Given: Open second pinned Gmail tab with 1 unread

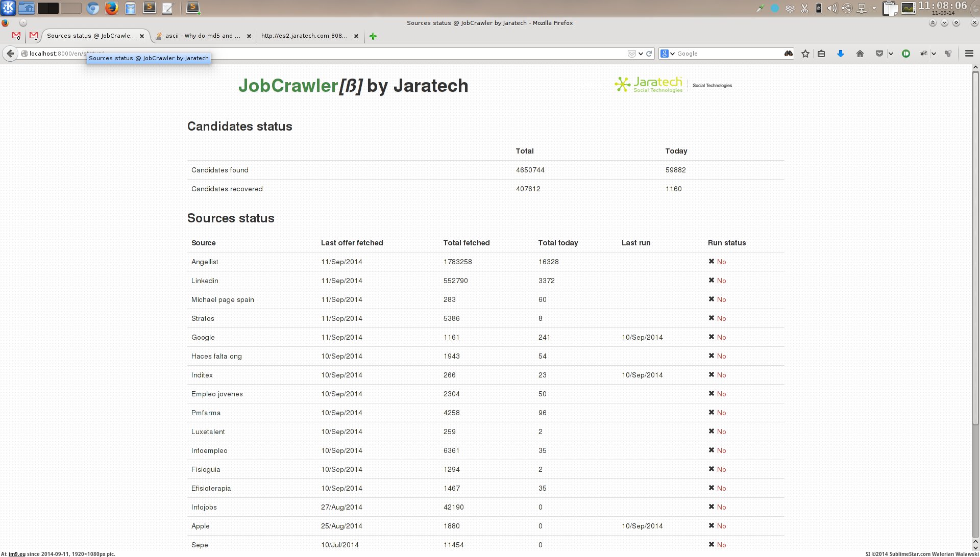Looking at the screenshot, I should coord(34,36).
